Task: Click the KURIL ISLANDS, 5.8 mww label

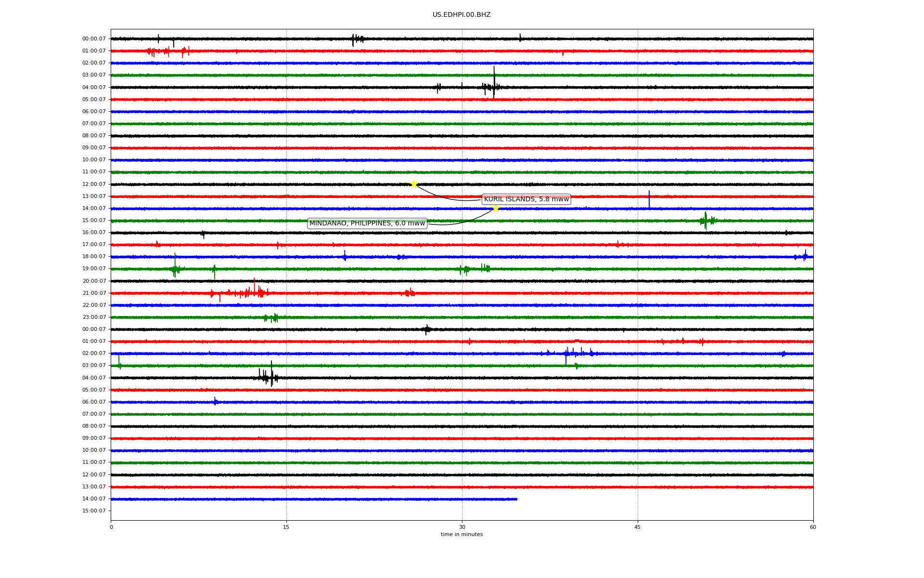Action: (x=526, y=199)
